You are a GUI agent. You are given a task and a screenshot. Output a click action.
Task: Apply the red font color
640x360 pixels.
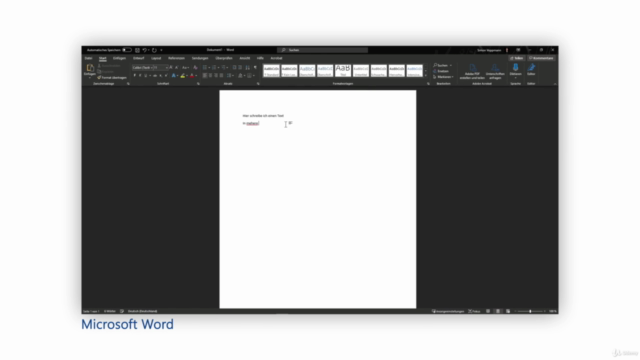tap(192, 76)
